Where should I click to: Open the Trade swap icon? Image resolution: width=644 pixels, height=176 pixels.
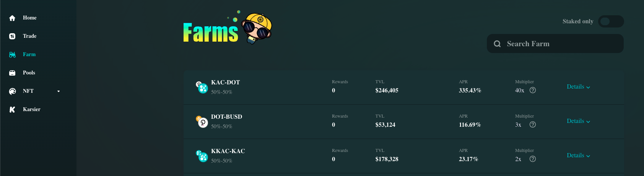12,36
